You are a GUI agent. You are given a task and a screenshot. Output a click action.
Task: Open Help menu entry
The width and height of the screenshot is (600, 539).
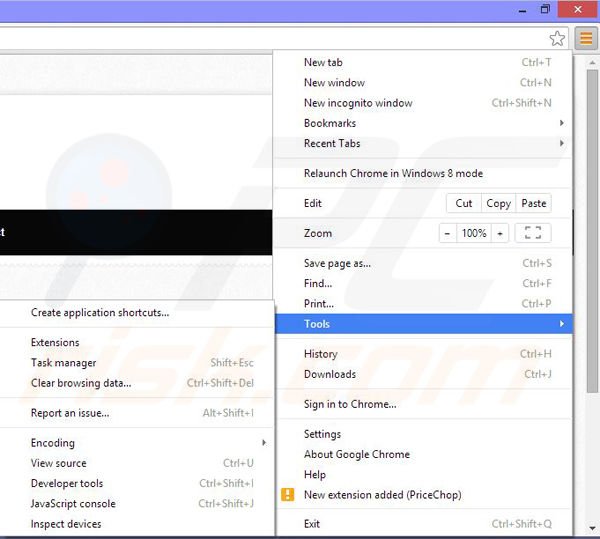tap(424, 475)
